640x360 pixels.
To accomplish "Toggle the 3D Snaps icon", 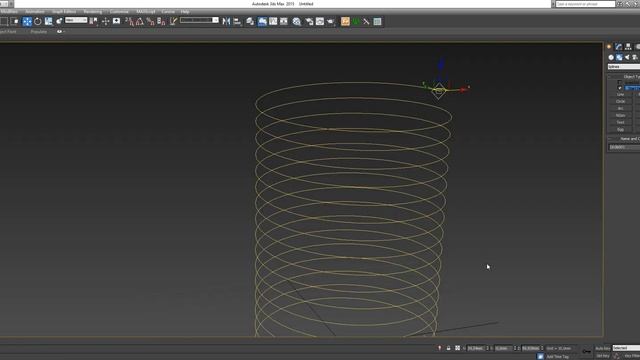I will click(x=129, y=21).
